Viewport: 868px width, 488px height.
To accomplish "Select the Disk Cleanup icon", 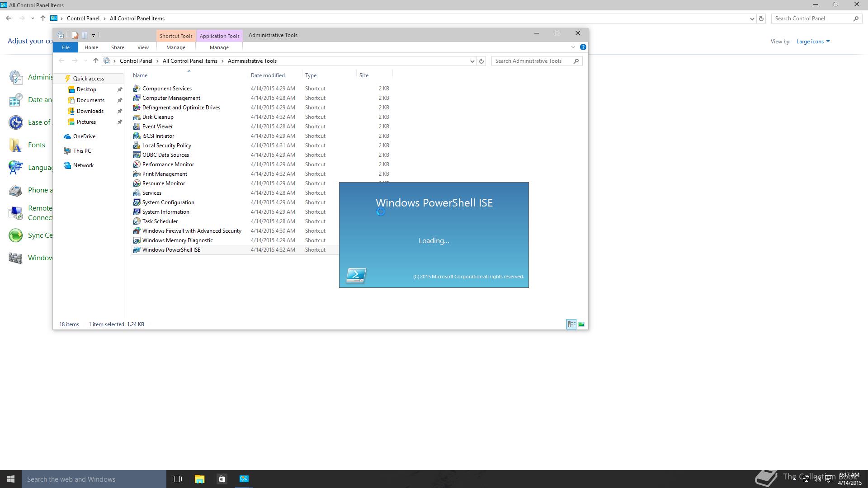I will 137,117.
